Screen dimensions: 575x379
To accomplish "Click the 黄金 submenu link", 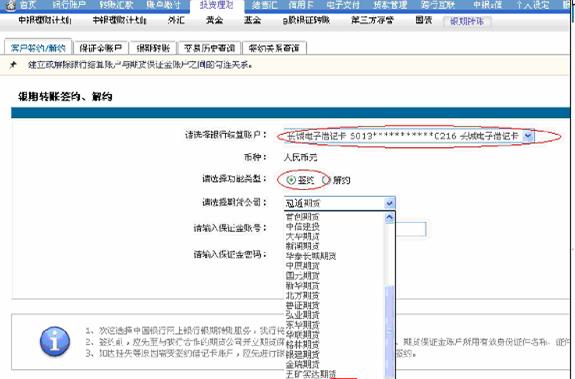I will [x=215, y=20].
